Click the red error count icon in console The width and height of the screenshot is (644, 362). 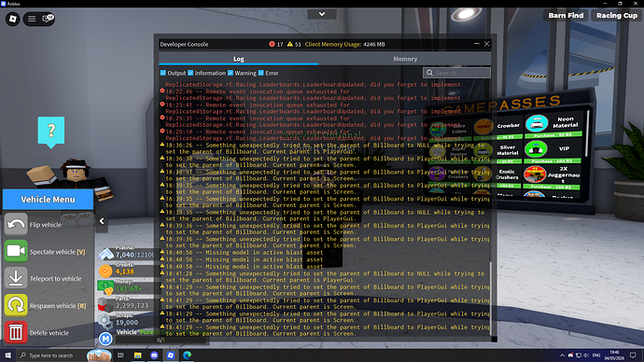click(272, 44)
